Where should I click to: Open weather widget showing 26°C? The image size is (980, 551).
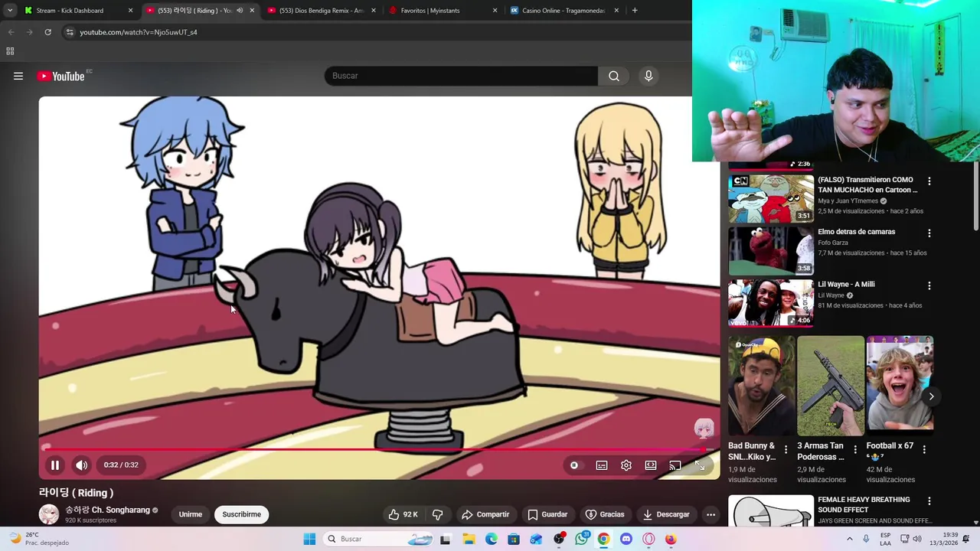click(38, 539)
